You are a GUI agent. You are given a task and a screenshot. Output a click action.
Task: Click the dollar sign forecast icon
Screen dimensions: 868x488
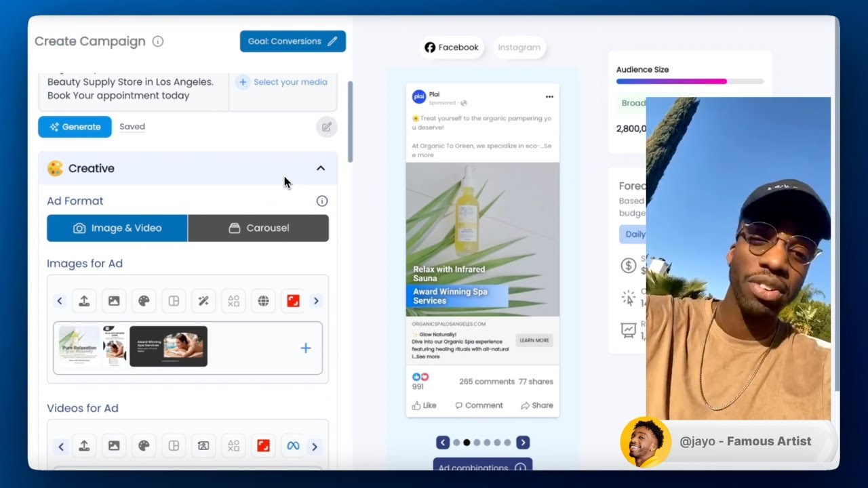[629, 266]
